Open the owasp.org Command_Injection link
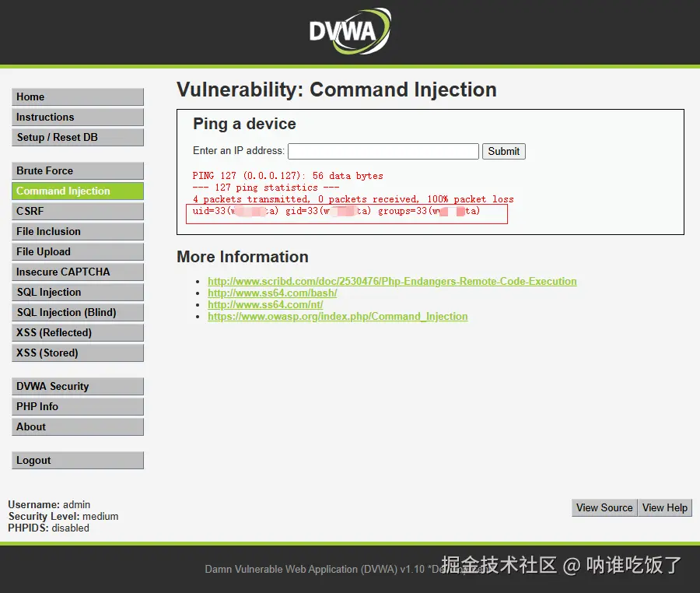Screen dimensions: 700x593 [338, 316]
